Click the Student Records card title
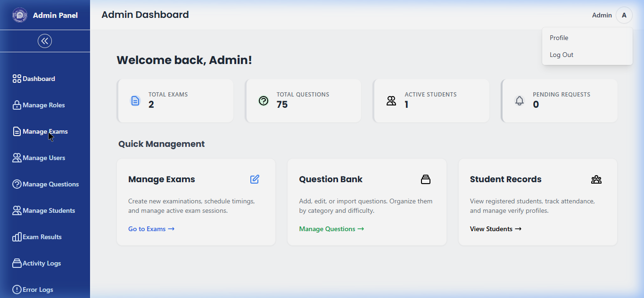 (x=506, y=179)
